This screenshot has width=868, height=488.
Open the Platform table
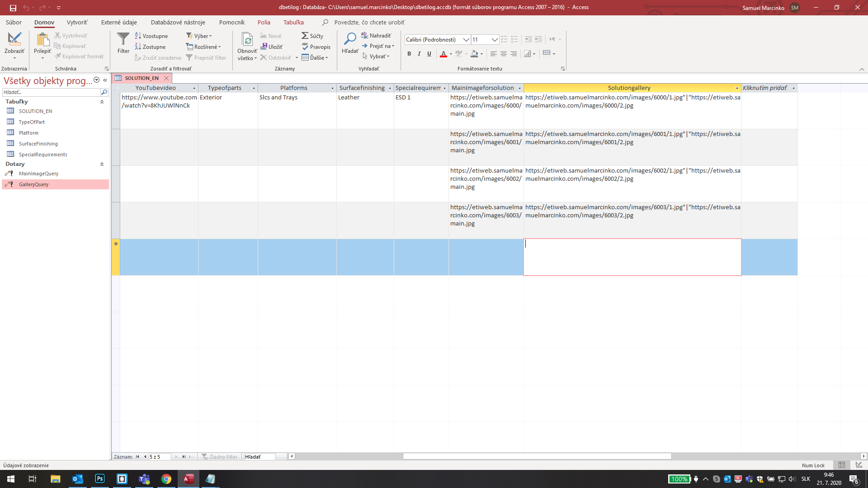[28, 133]
